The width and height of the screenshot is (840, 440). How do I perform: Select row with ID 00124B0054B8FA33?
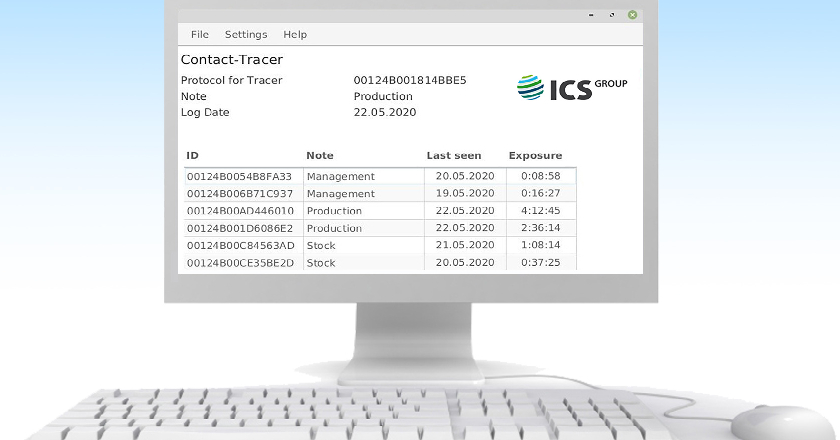coord(380,176)
